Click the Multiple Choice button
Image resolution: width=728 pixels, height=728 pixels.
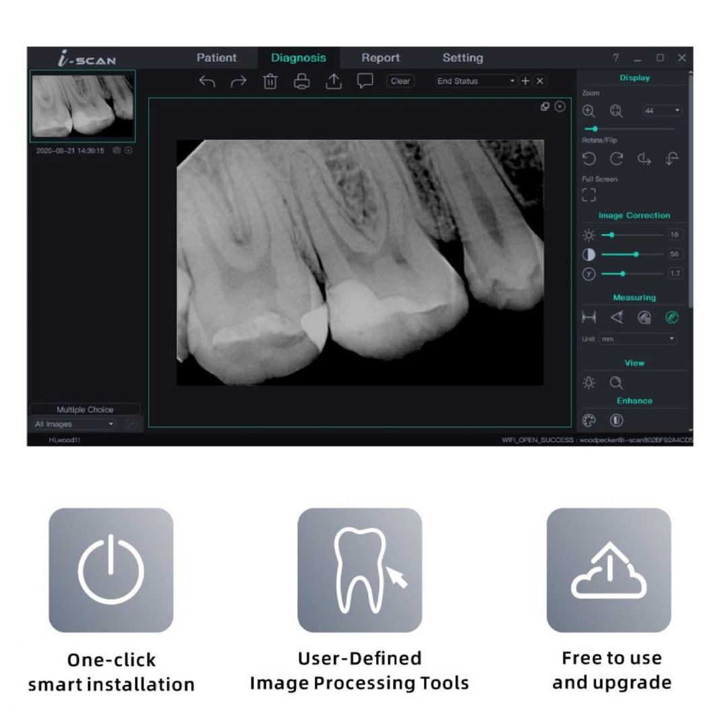point(85,409)
